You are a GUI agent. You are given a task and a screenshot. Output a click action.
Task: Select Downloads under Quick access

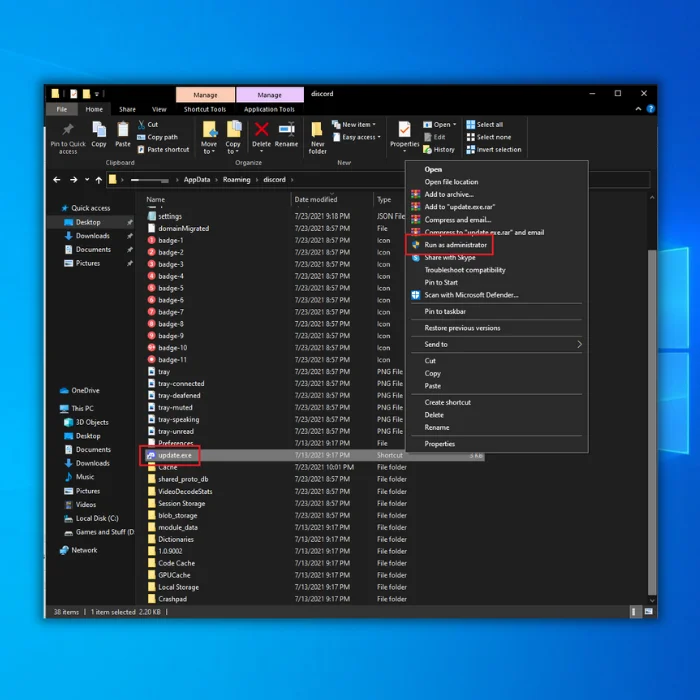pyautogui.click(x=92, y=236)
